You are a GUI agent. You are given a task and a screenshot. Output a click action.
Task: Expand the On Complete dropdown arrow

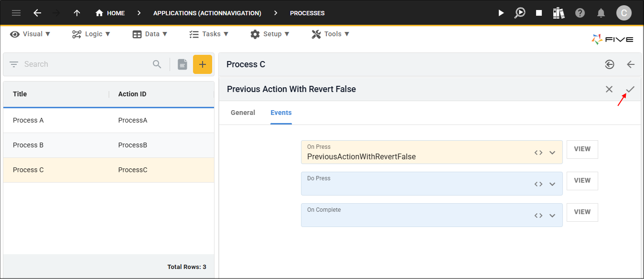click(x=552, y=216)
